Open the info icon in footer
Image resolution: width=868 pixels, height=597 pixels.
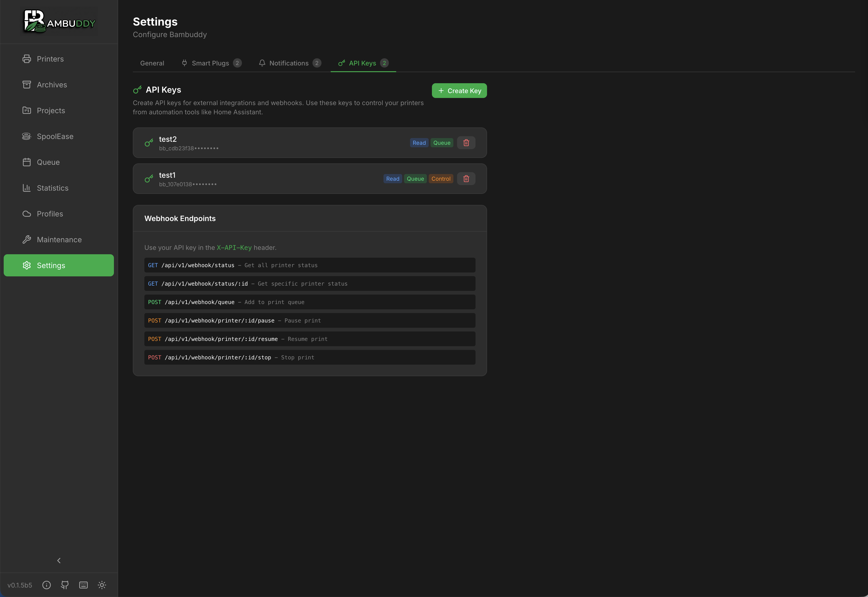coord(46,585)
